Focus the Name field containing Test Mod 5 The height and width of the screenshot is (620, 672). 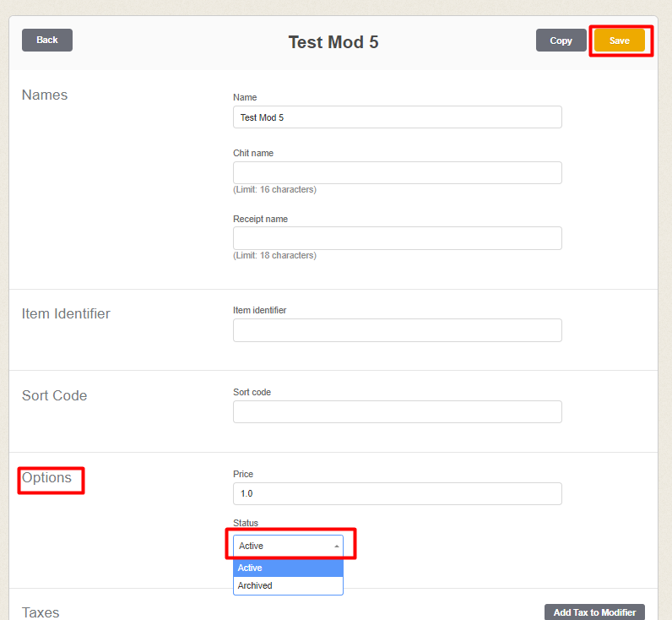point(397,117)
